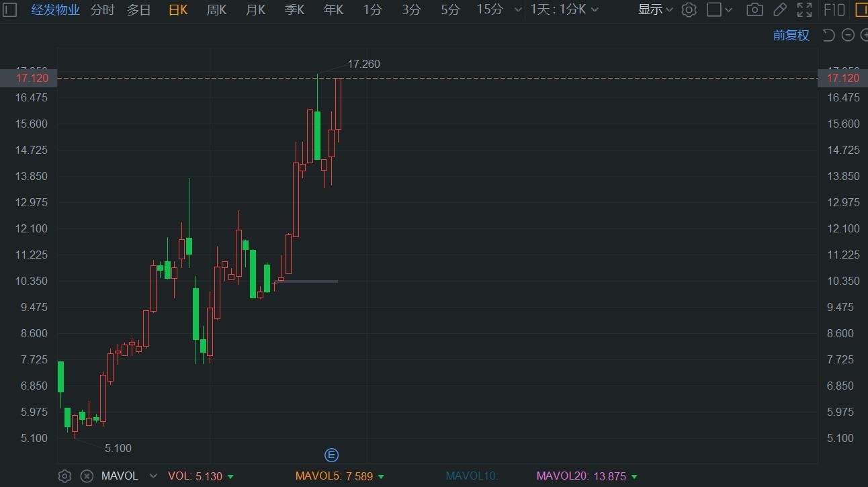
Task: Click the 5.100 low price label
Action: [x=118, y=448]
